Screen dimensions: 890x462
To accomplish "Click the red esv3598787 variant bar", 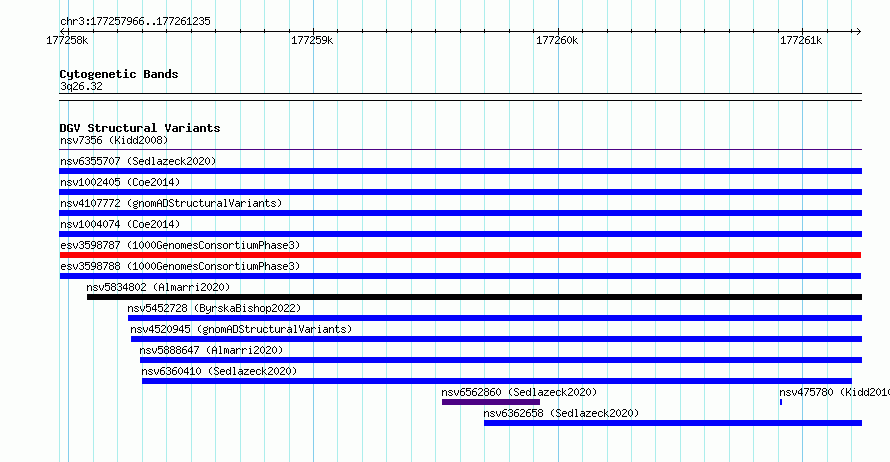I will tap(460, 255).
